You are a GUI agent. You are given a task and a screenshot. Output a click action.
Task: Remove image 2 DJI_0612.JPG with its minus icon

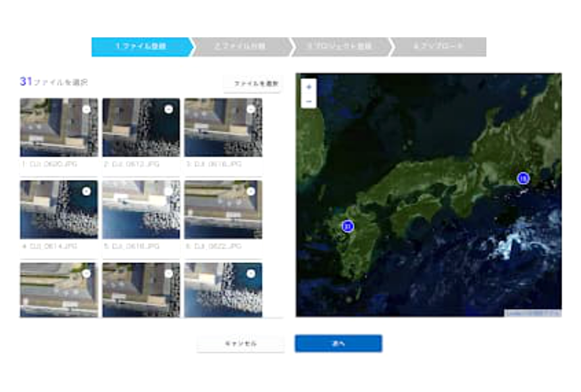pyautogui.click(x=168, y=109)
